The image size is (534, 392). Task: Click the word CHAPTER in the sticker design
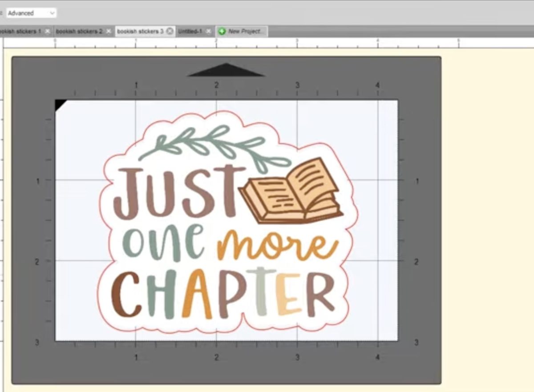[x=223, y=293]
